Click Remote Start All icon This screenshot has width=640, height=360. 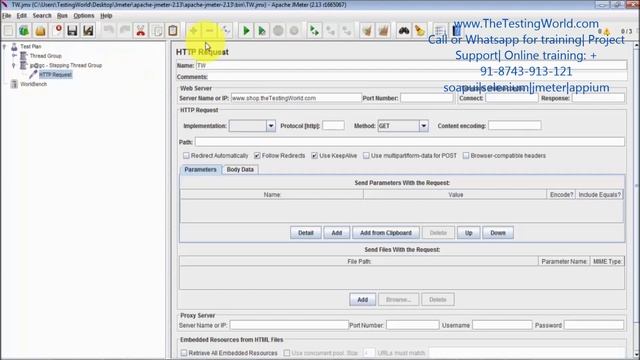314,31
